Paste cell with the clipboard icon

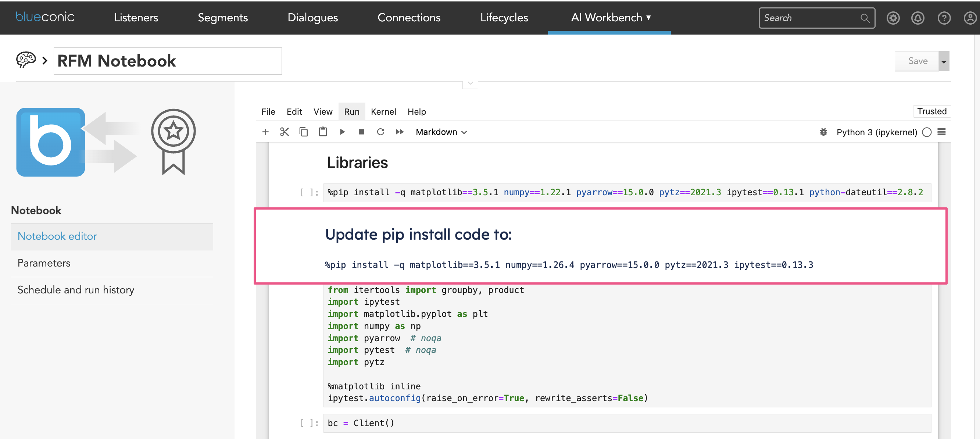[x=323, y=132]
